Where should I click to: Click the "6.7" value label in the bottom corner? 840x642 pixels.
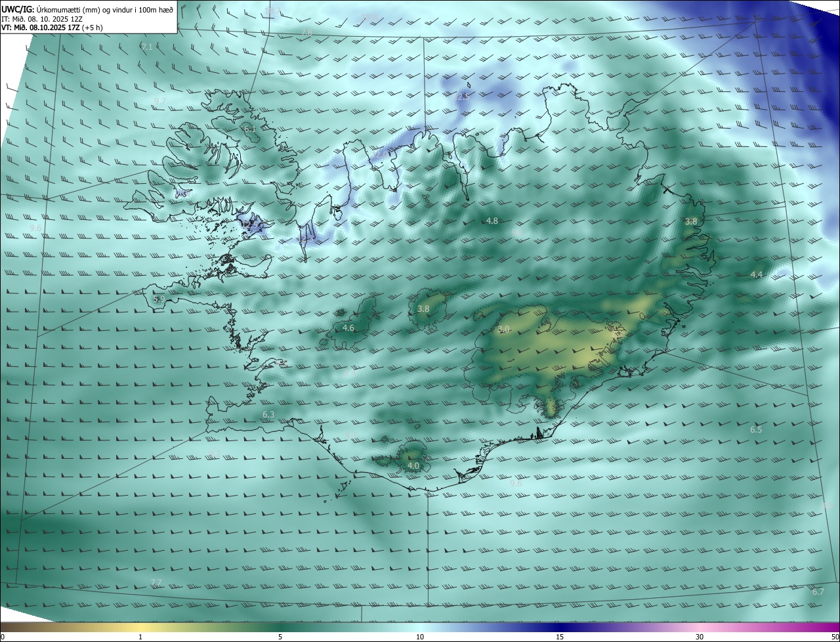tap(818, 591)
